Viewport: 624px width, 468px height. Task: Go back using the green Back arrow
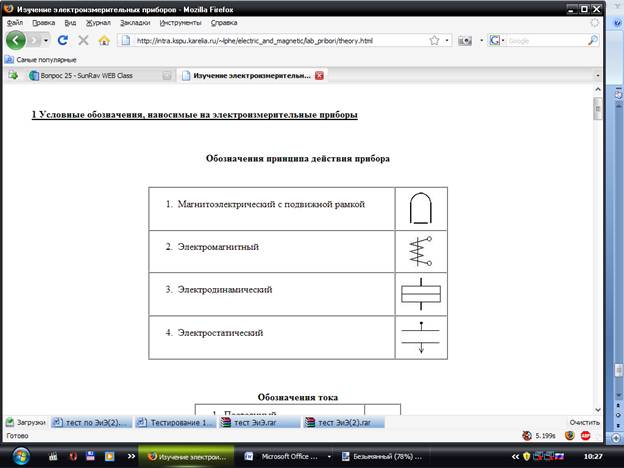pyautogui.click(x=16, y=40)
